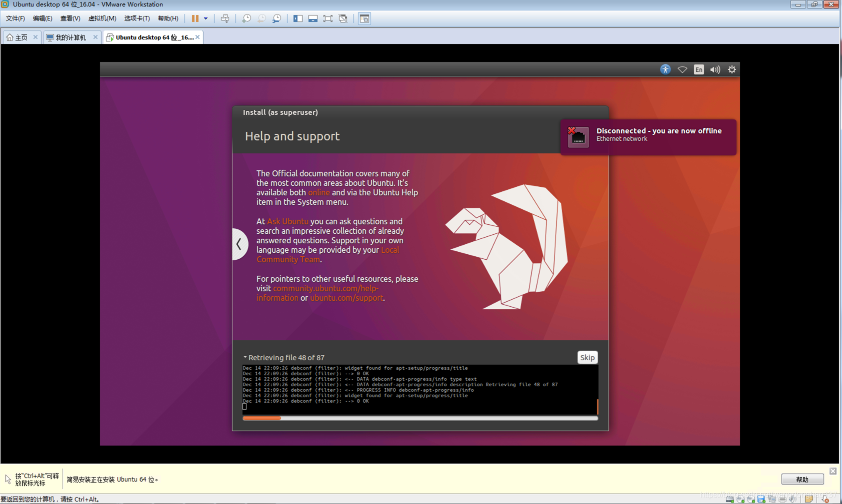842x504 pixels.
Task: Dismiss the yellow easy install hint bar
Action: click(x=833, y=471)
